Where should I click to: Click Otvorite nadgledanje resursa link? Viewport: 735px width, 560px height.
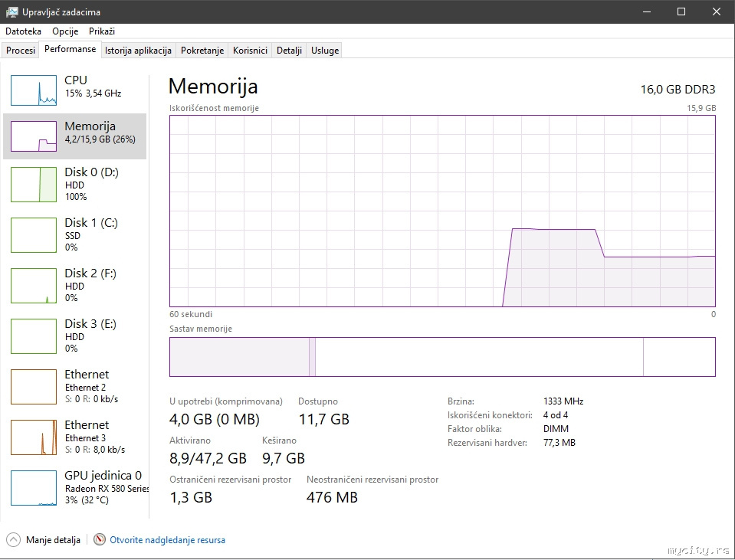tap(168, 540)
